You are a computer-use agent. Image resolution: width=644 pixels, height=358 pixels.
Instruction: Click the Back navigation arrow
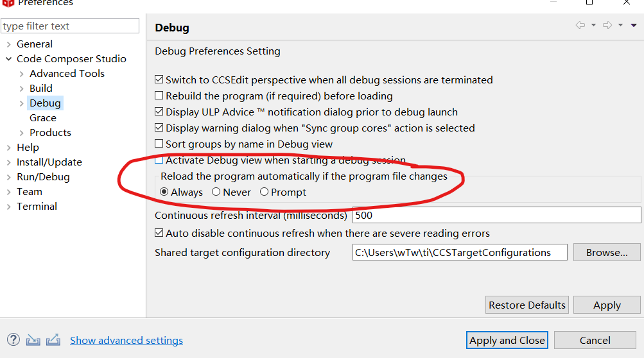pos(580,26)
